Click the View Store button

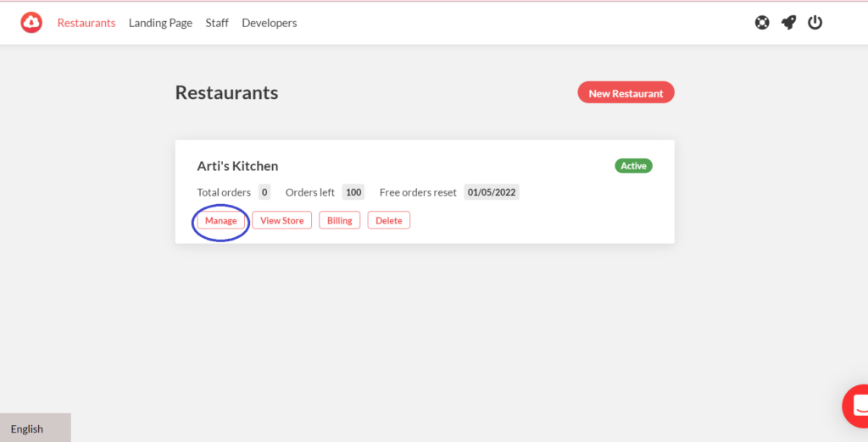tap(281, 220)
